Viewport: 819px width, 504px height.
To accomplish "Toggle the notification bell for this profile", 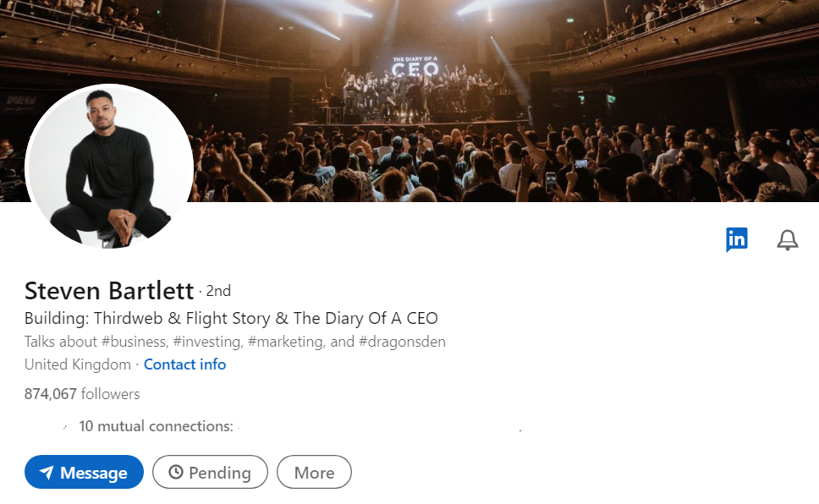I will pyautogui.click(x=787, y=240).
